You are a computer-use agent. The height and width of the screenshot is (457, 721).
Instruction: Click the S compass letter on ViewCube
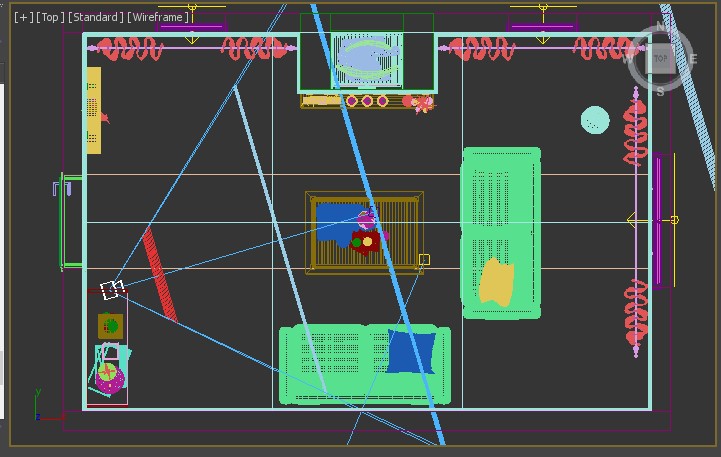click(x=660, y=91)
